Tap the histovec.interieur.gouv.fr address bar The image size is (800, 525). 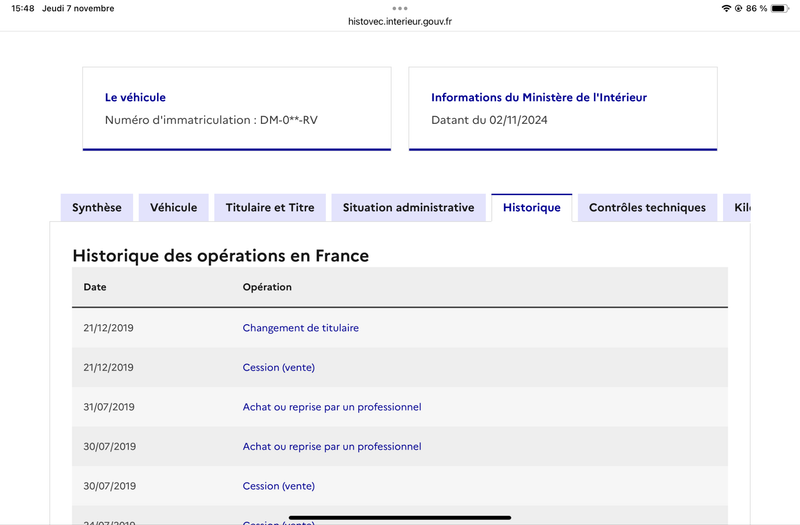tap(400, 21)
